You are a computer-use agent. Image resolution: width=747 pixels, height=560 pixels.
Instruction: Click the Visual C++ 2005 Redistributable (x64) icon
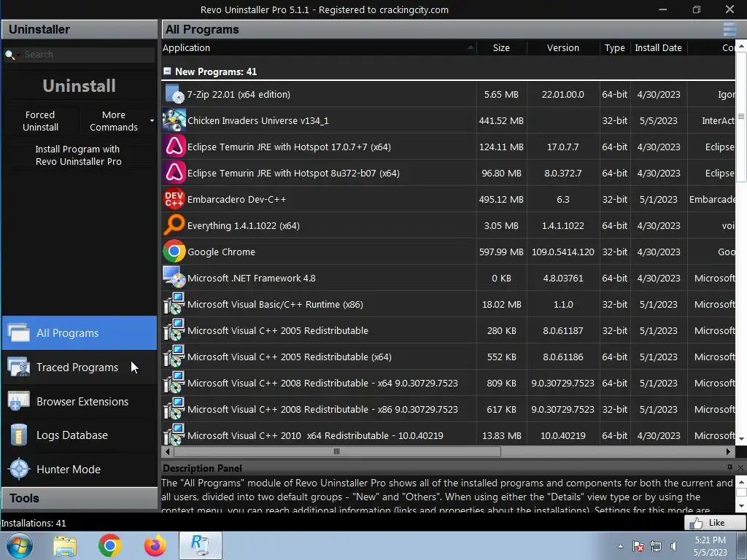[174, 357]
